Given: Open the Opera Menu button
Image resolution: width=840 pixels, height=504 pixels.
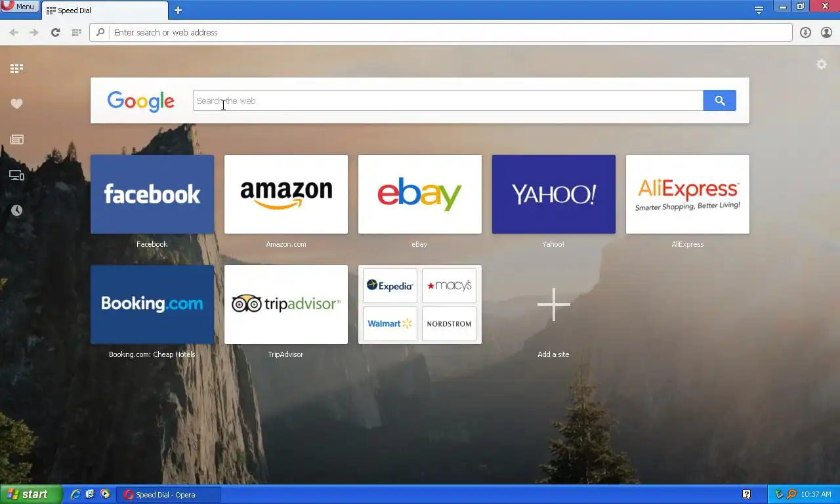Looking at the screenshot, I should pyautogui.click(x=19, y=6).
